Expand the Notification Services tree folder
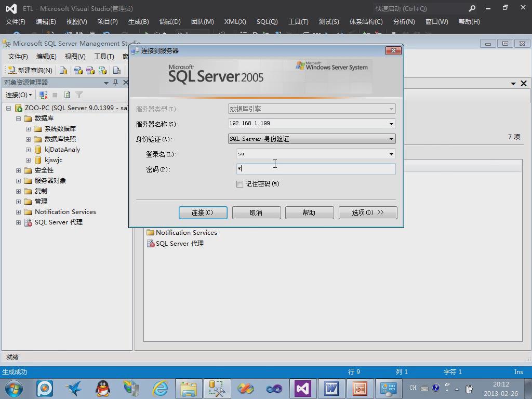The width and height of the screenshot is (532, 399). tap(18, 212)
